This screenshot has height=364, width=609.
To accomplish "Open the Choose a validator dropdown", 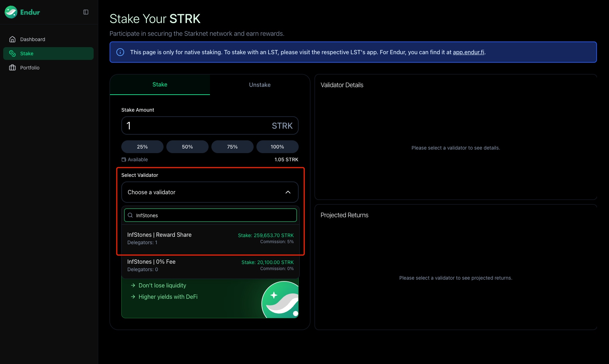I will pos(210,192).
